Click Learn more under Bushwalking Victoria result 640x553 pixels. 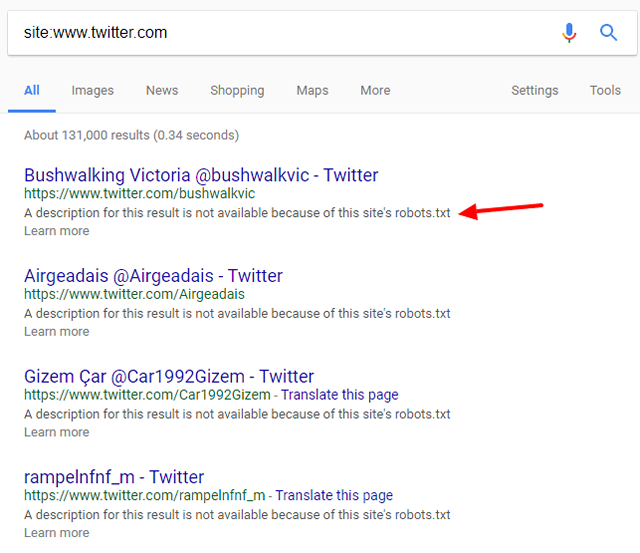point(56,231)
